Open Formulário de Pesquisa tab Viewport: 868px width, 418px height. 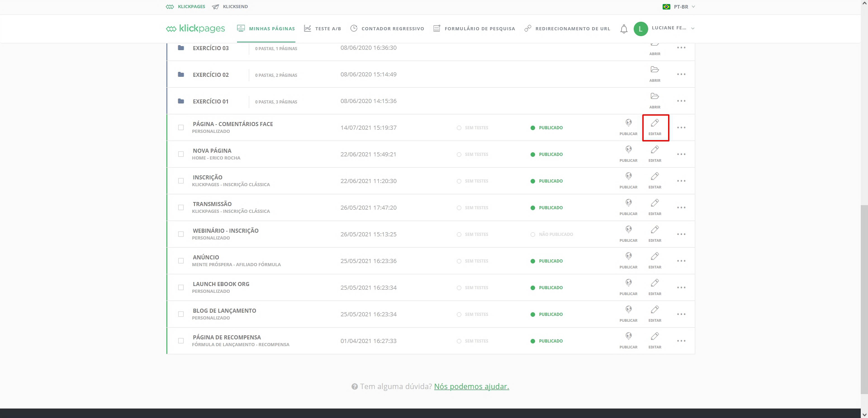[474, 29]
